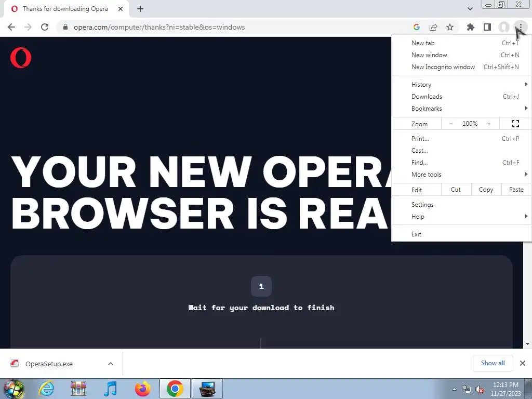
Task: Choose Print... from the menu
Action: pyautogui.click(x=461, y=138)
